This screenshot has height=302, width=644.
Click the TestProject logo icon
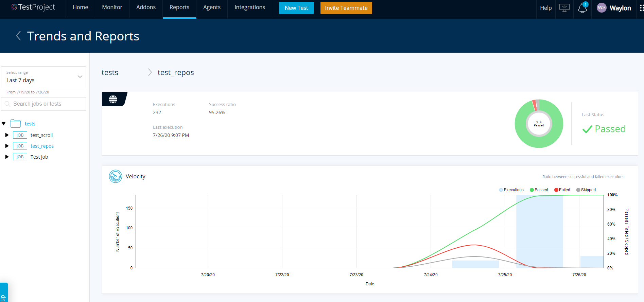tap(14, 7)
